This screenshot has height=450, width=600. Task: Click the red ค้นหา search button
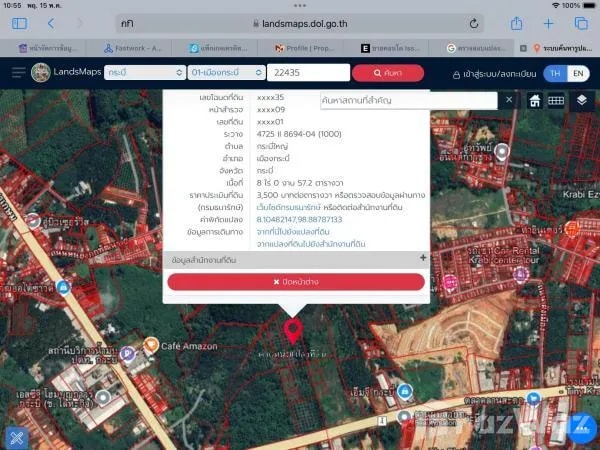point(388,73)
